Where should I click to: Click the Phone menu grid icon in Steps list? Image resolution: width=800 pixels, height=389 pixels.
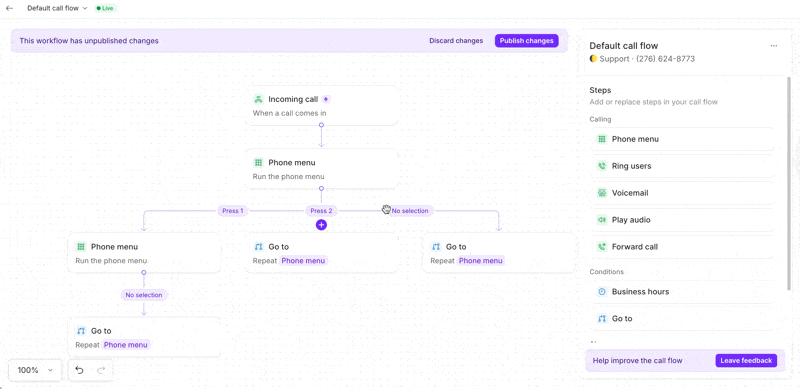tap(602, 139)
